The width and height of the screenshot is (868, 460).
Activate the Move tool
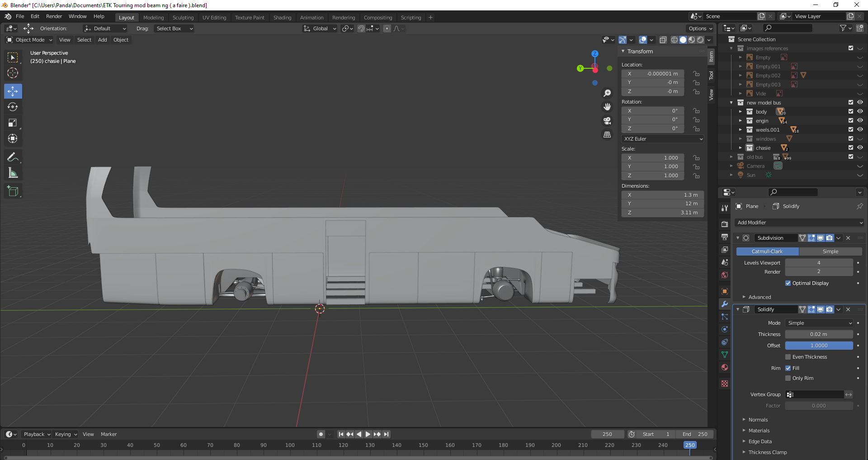13,91
